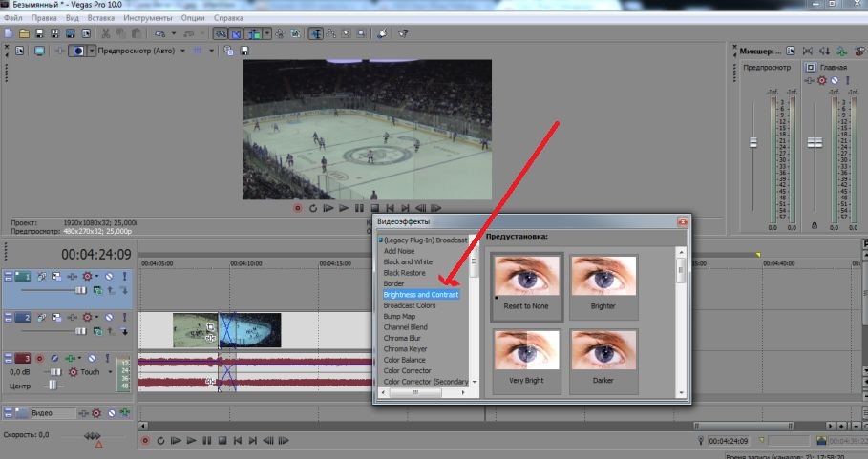Toggle Split Screen View button in preview
Viewport: 868px width, 459px height.
[77, 51]
